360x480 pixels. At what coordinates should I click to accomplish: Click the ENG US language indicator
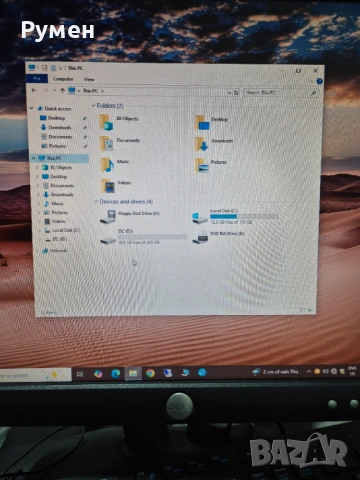352,371
